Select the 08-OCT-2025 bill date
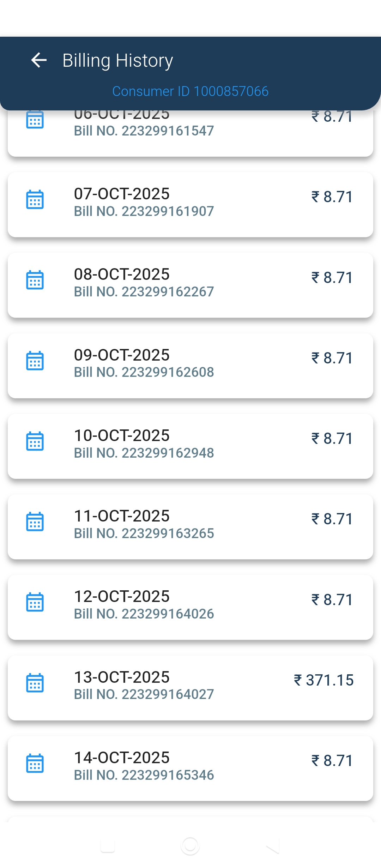The height and width of the screenshot is (868, 381). pos(122,274)
